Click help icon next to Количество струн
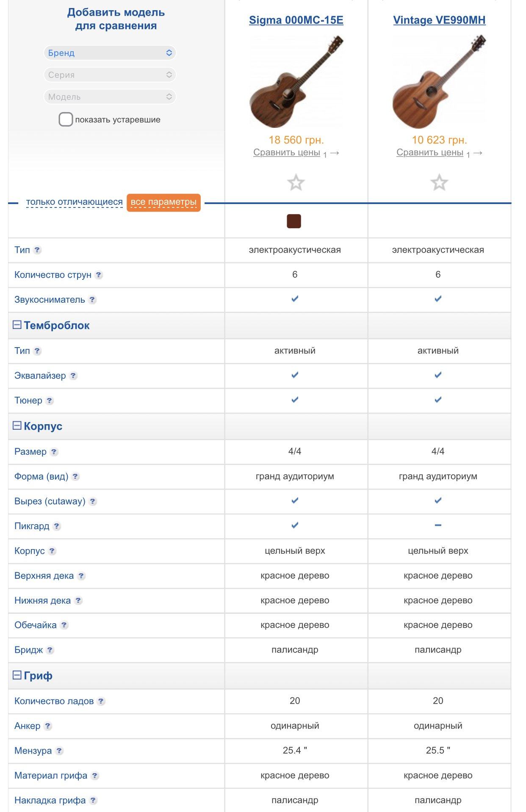This screenshot has width=526, height=812. click(99, 275)
